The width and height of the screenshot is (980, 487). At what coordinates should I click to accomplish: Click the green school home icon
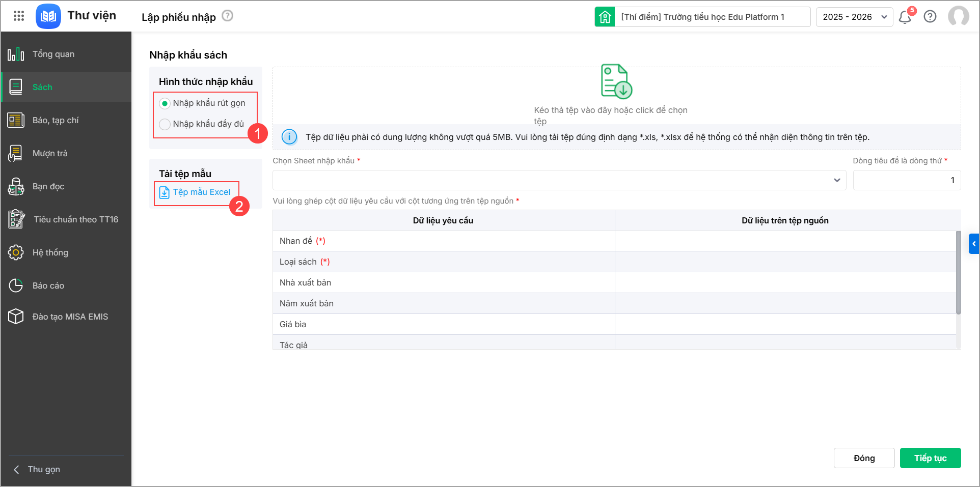pos(605,17)
